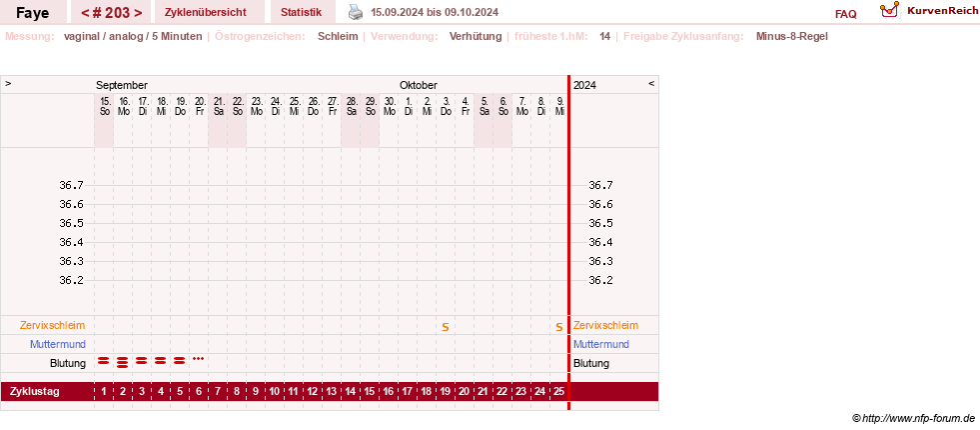Click the S mucus marker on cycle day 25
Viewport: 980px width, 430px height.
[x=559, y=327]
